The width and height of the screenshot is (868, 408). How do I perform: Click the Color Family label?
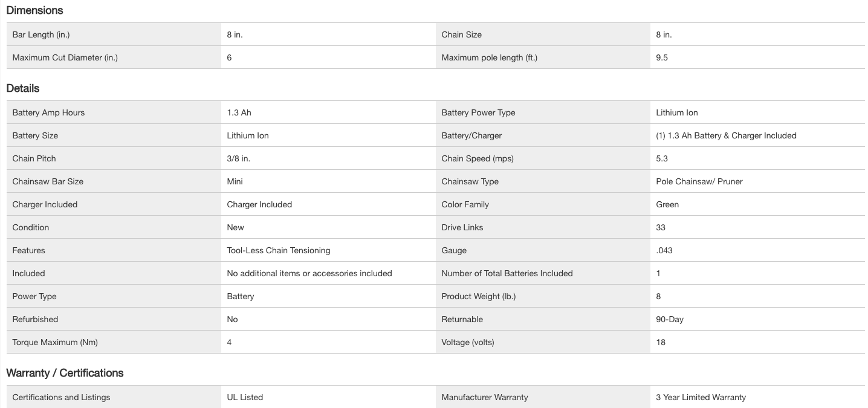click(x=465, y=204)
